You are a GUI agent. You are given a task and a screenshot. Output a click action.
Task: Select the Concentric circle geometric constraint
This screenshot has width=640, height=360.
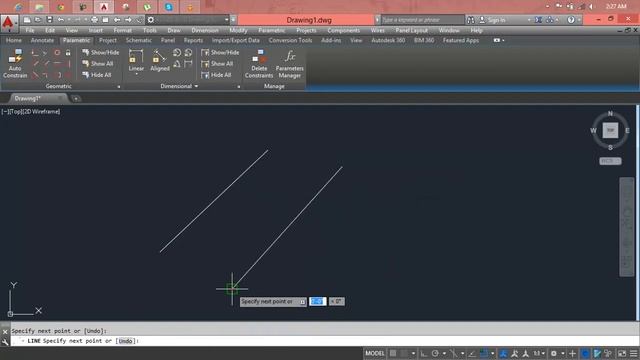point(57,53)
